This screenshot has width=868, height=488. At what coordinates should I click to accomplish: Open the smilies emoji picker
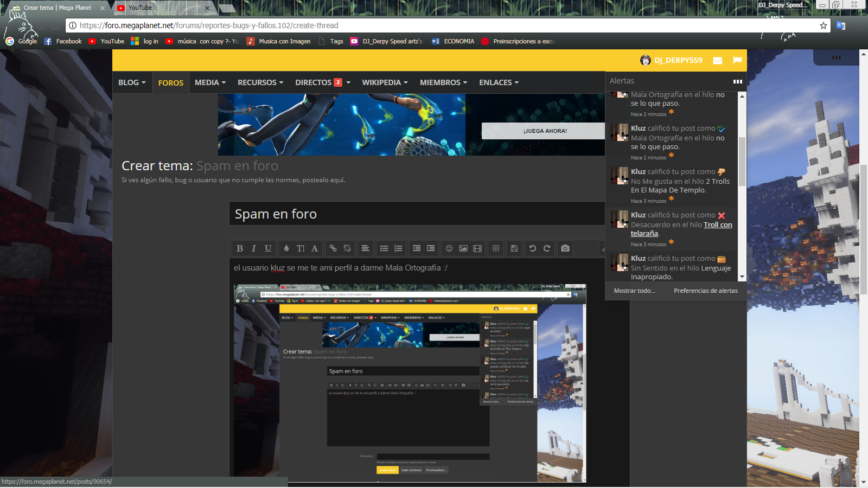(449, 248)
